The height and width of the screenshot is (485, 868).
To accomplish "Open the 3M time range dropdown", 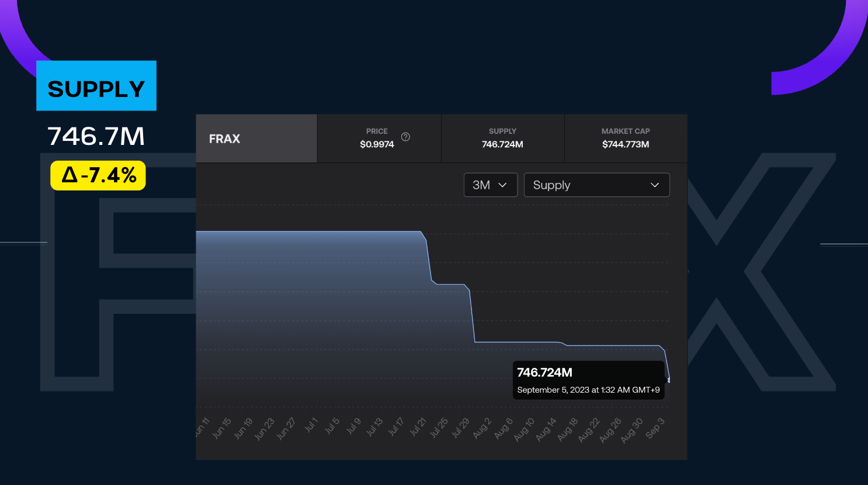I will (x=490, y=185).
